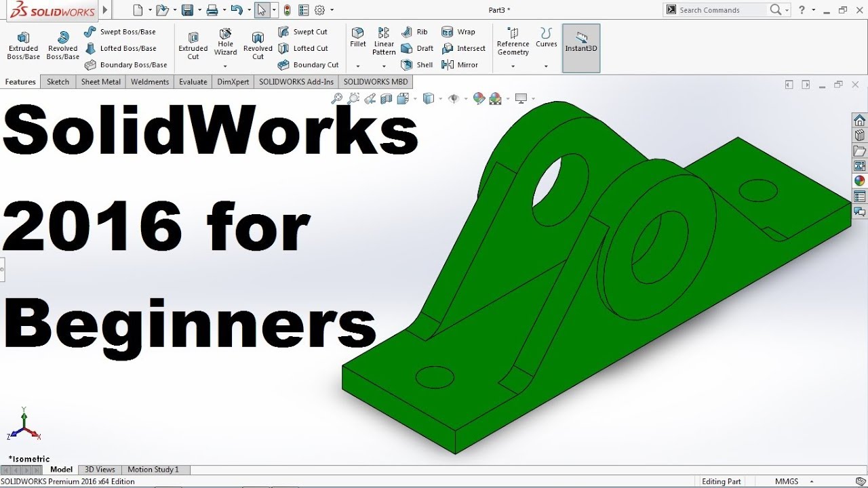Image resolution: width=868 pixels, height=488 pixels.
Task: Click the Section View icon
Action: pos(387,99)
